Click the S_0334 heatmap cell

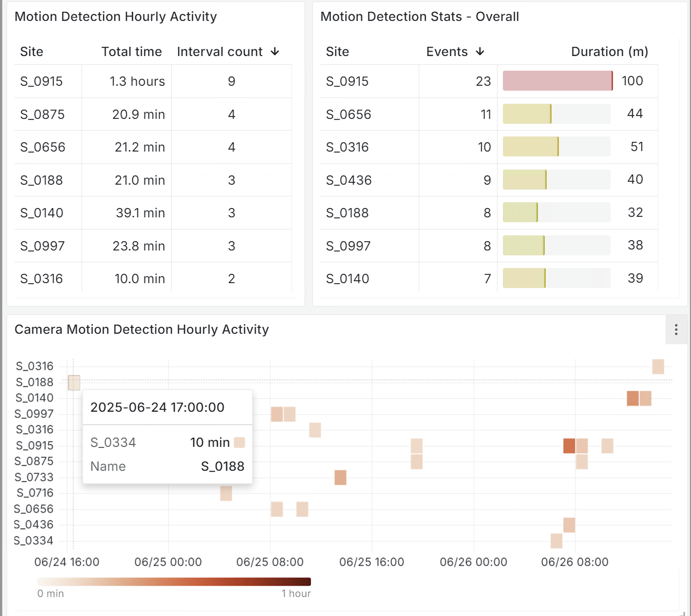click(556, 541)
